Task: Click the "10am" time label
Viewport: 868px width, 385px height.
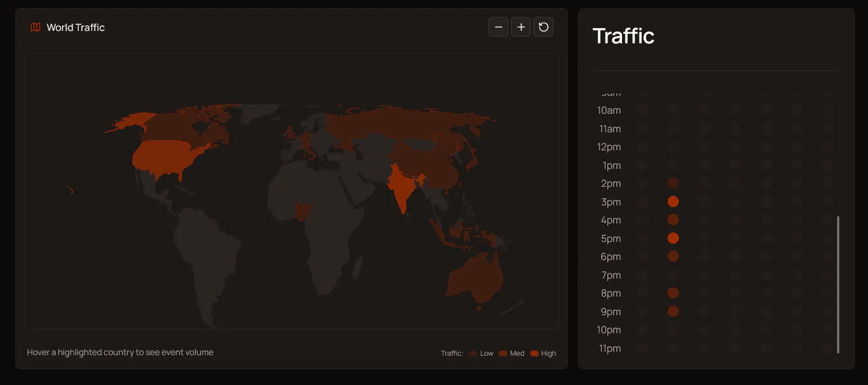Action: coord(609,110)
